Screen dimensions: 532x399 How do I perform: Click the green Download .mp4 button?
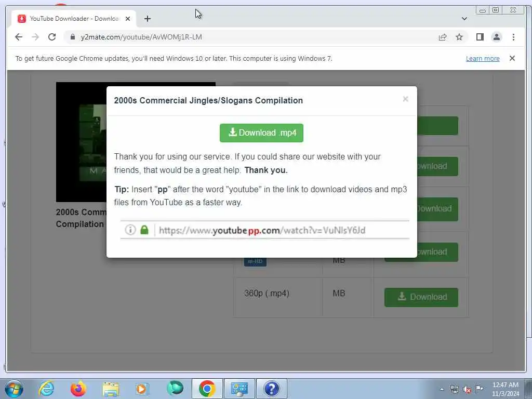coord(261,132)
